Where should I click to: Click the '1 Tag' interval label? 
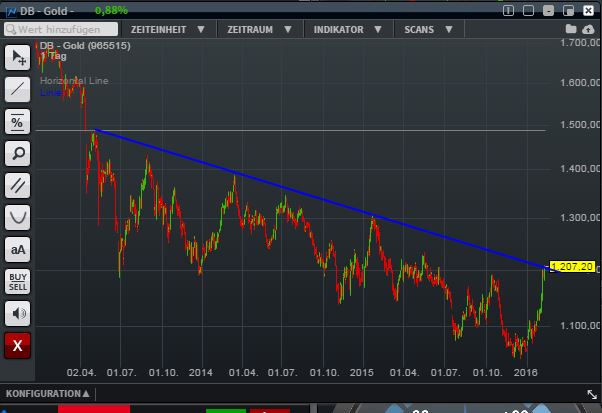pos(53,56)
